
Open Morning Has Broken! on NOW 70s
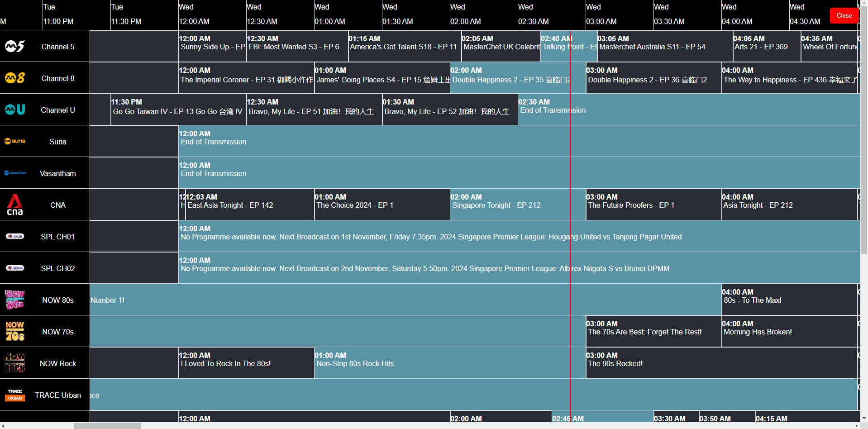click(789, 331)
